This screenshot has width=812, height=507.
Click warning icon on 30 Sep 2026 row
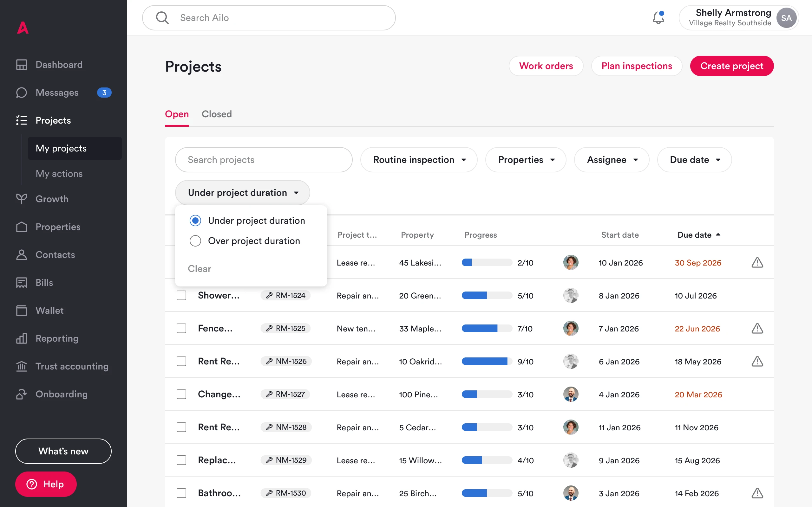point(757,263)
